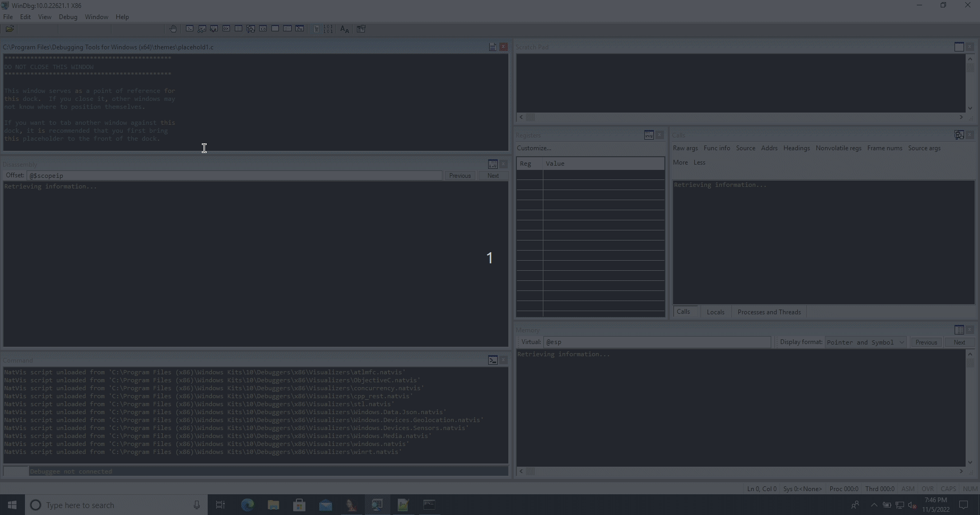Open the Scratch Pad toolbar icon
This screenshot has width=980, height=515.
[275, 29]
